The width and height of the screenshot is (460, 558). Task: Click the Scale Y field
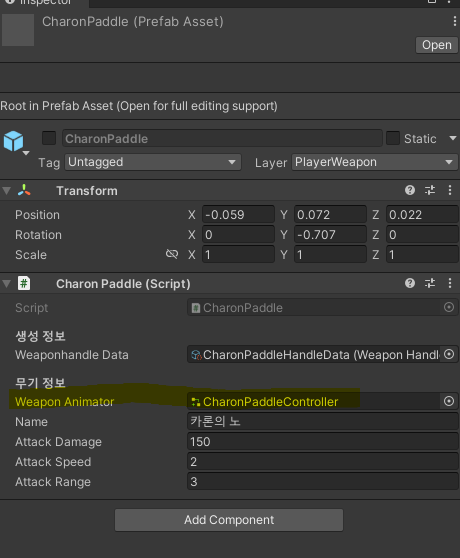point(330,254)
